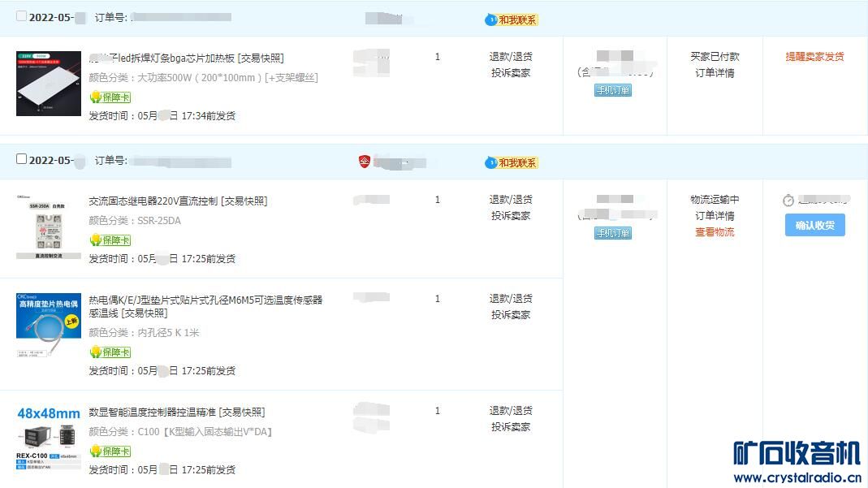This screenshot has width=868, height=488.
Task: Click the text 颜色分类：SSR-25DA
Action: pyautogui.click(x=135, y=220)
